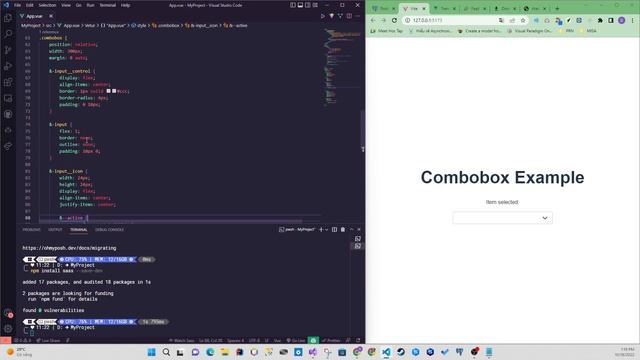This screenshot has height=360, width=640.
Task: Toggle Go Live server in the status bar
Action: pyautogui.click(x=296, y=340)
